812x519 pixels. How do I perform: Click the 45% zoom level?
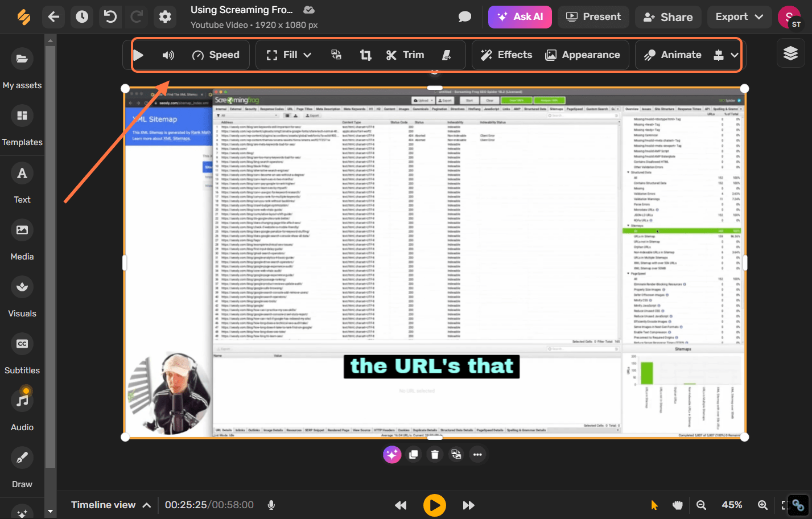tap(732, 505)
